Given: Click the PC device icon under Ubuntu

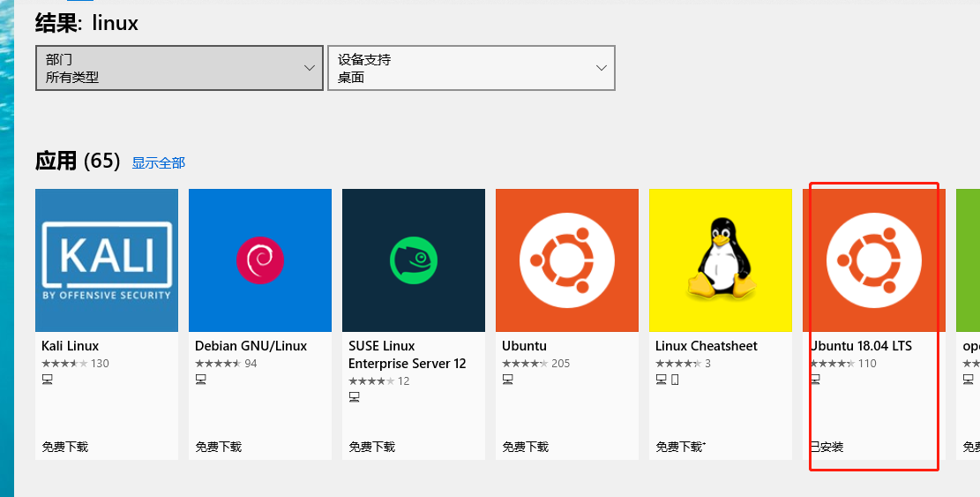Looking at the screenshot, I should coord(507,380).
